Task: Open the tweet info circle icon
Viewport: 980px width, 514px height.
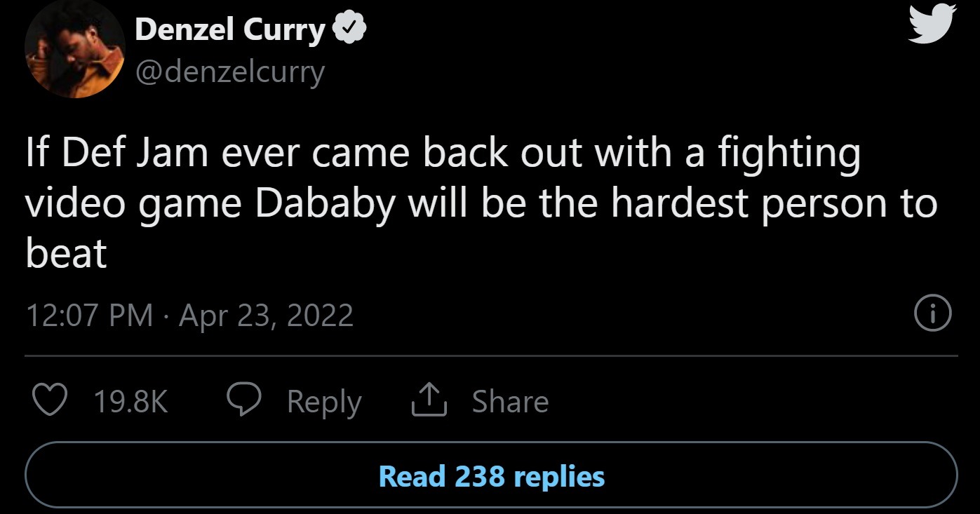Action: tap(934, 314)
